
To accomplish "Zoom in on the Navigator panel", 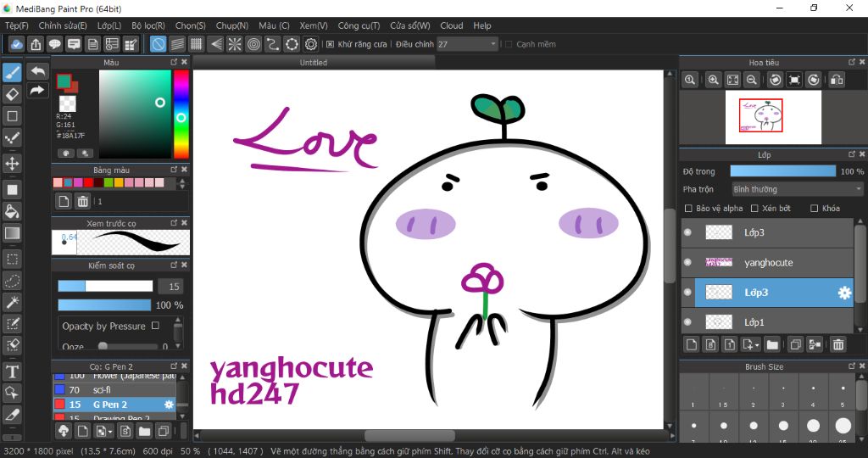I will click(714, 80).
